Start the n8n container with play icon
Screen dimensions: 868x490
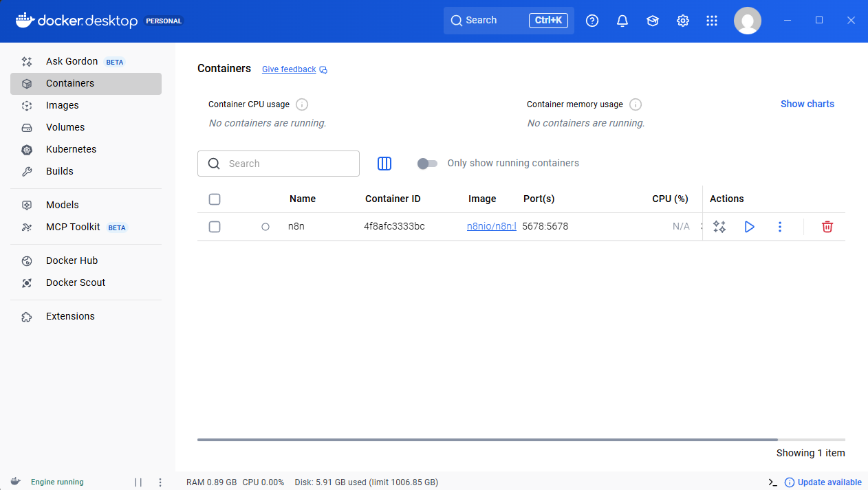(x=749, y=227)
